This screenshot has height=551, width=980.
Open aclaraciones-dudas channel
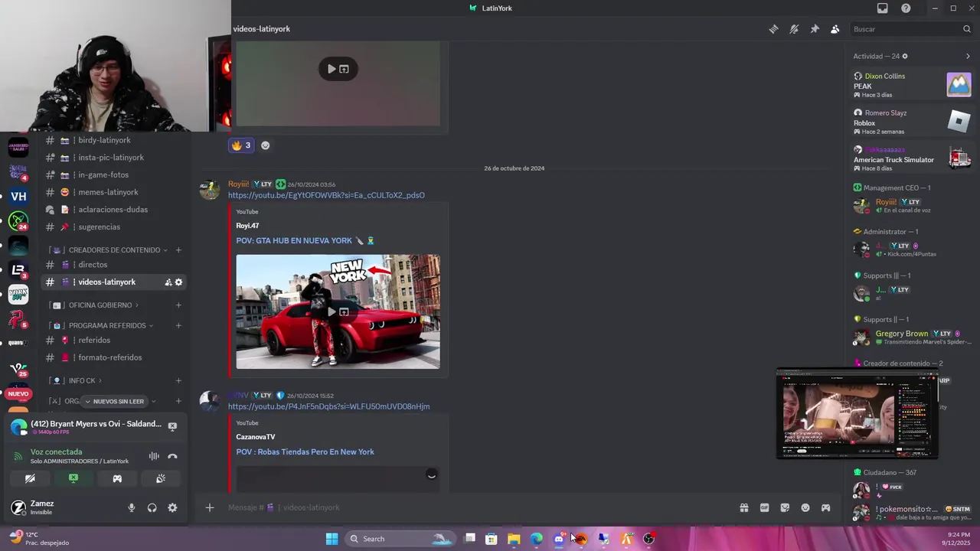pos(113,210)
